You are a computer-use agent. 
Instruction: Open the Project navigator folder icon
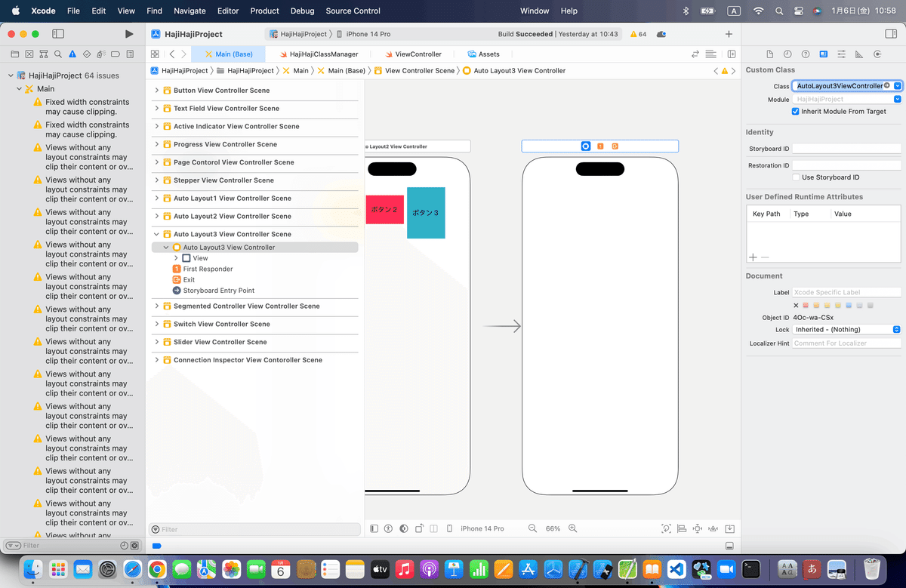pos(14,54)
